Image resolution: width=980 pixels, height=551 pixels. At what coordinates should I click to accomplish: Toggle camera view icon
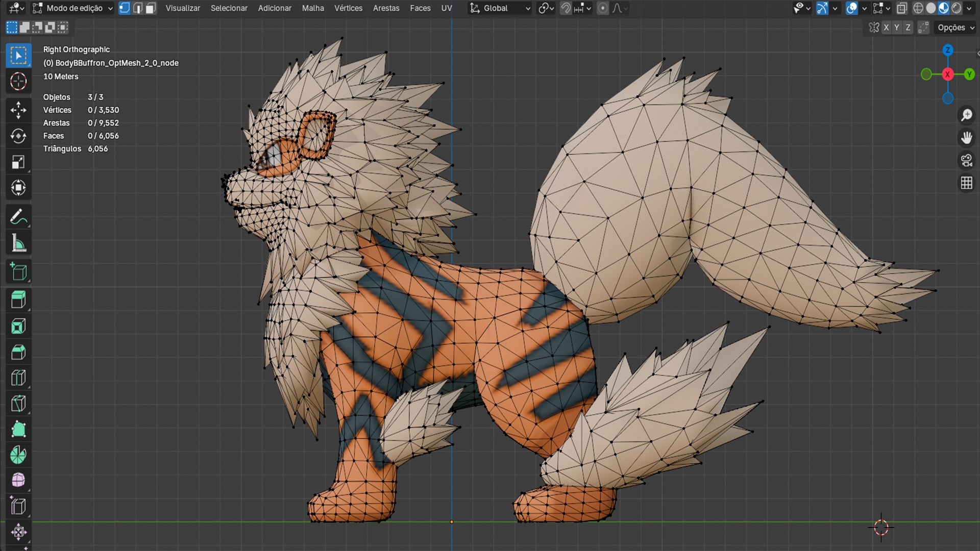point(967,160)
